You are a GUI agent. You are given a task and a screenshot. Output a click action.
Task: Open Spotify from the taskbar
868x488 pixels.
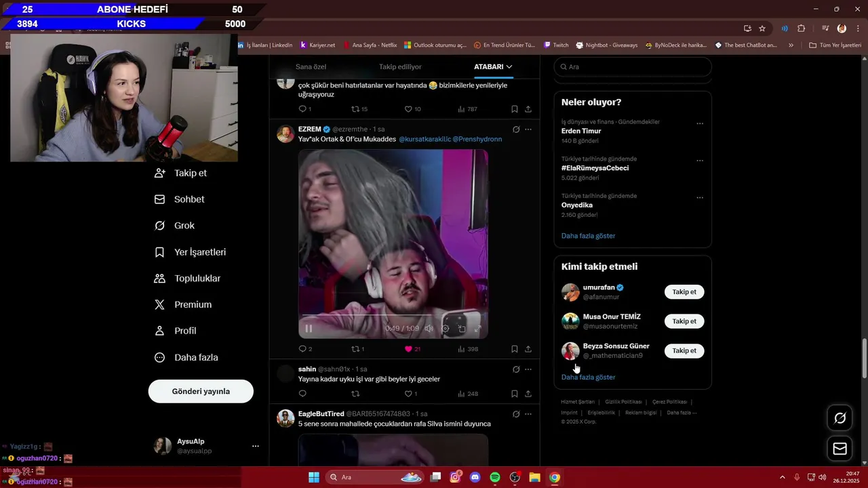point(495,477)
